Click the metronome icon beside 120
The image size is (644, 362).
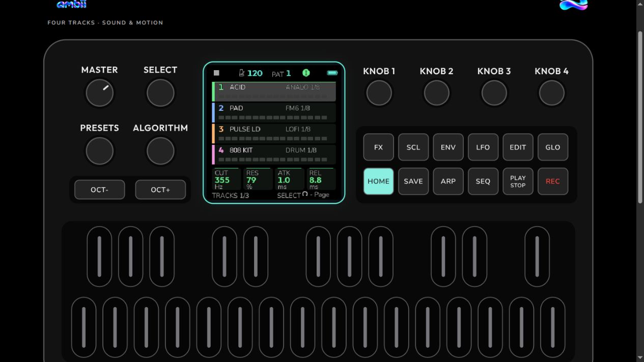tap(242, 73)
